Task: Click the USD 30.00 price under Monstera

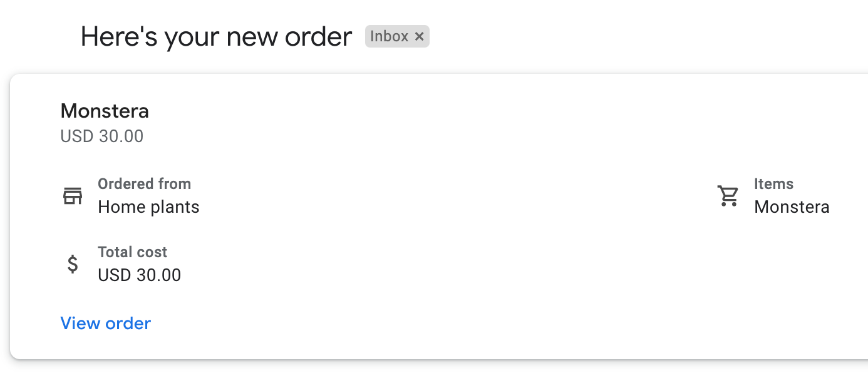Action: coord(101,136)
